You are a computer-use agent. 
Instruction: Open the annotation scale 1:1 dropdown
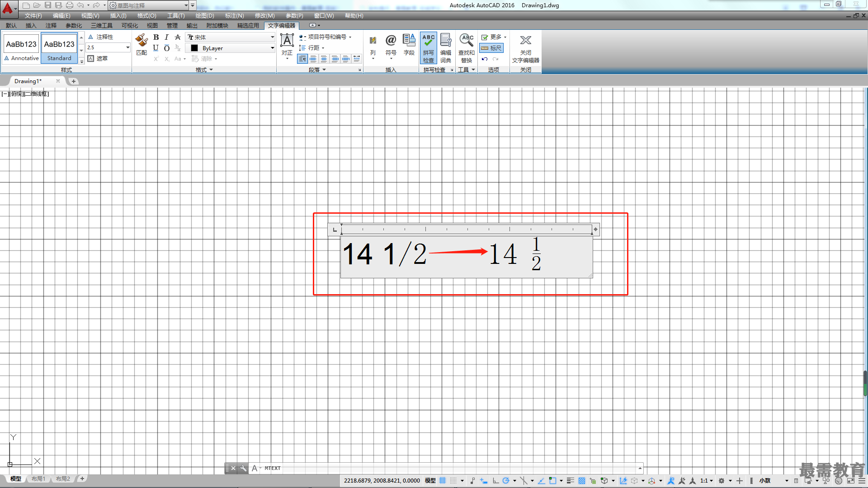click(707, 481)
